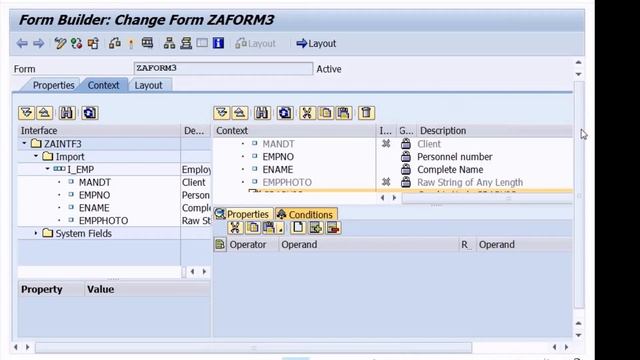Click the Description column header
Image resolution: width=640 pixels, height=360 pixels.
495,131
